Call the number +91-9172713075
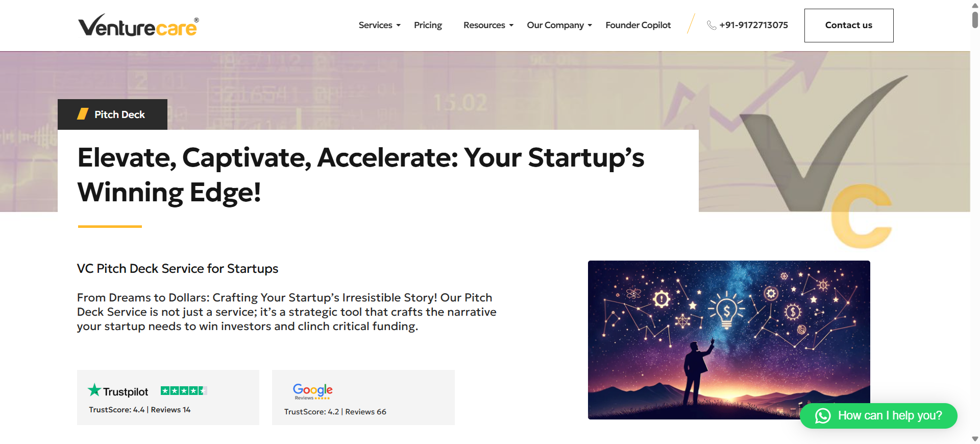The height and width of the screenshot is (444, 980). (x=753, y=25)
